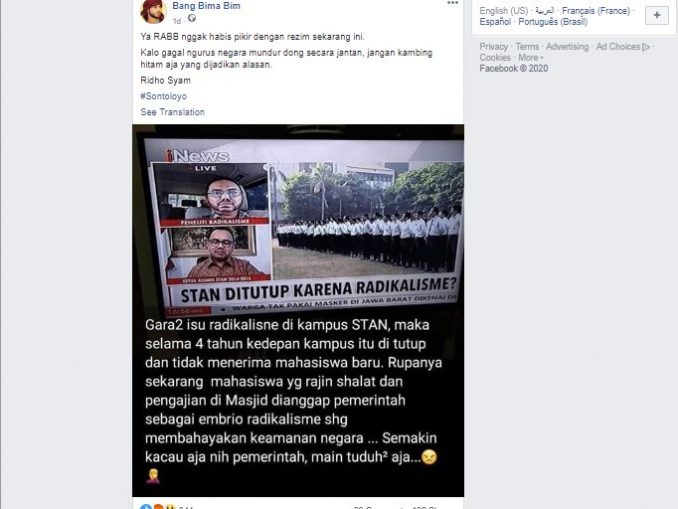This screenshot has height=509, width=678.
Task: Switch language to Español
Action: click(495, 22)
